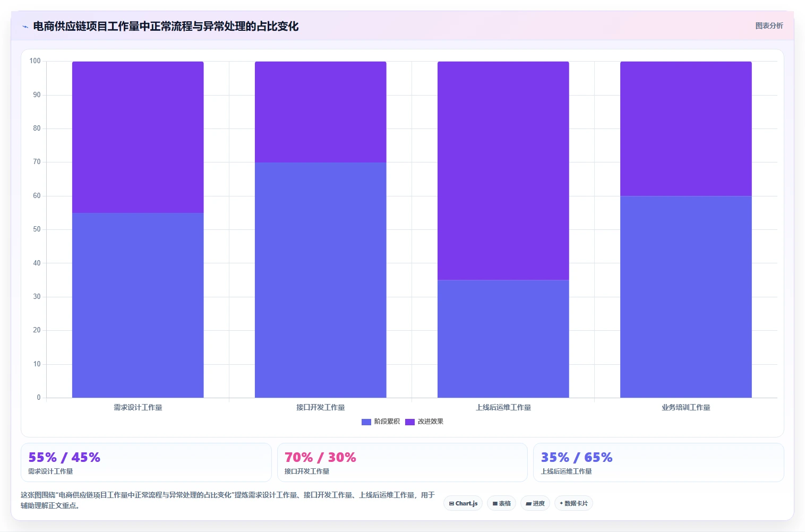Click the blue 阶段累积 bar segment for 接口开发工作量
This screenshot has width=805, height=532.
tap(321, 280)
